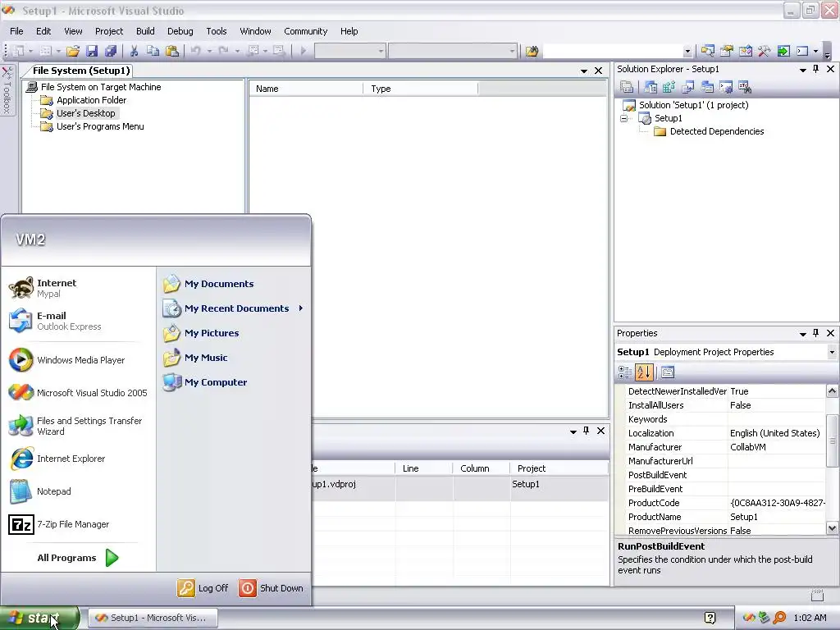
Task: Open the Registry Editor icon
Action: coord(669,87)
